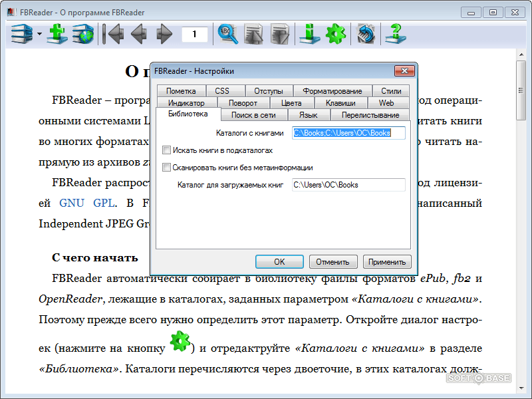Click the scrollbar down arrow
The image size is (532, 399).
(521, 388)
